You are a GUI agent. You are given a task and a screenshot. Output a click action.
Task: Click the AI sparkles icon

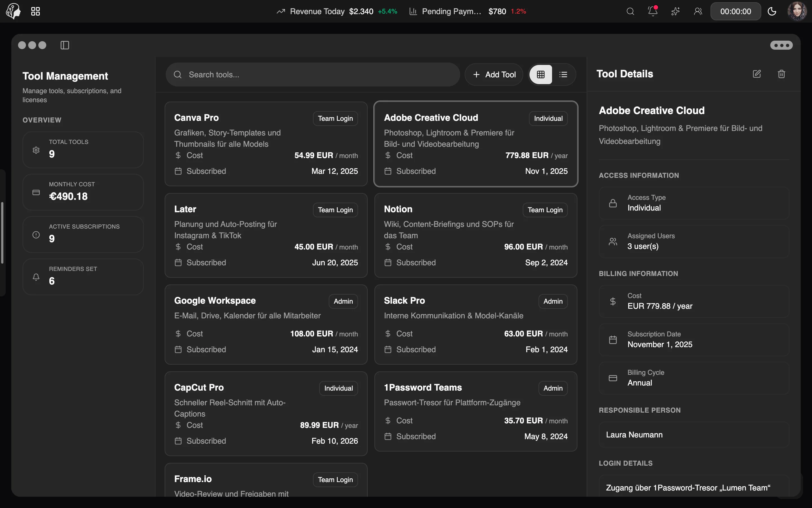pyautogui.click(x=675, y=11)
